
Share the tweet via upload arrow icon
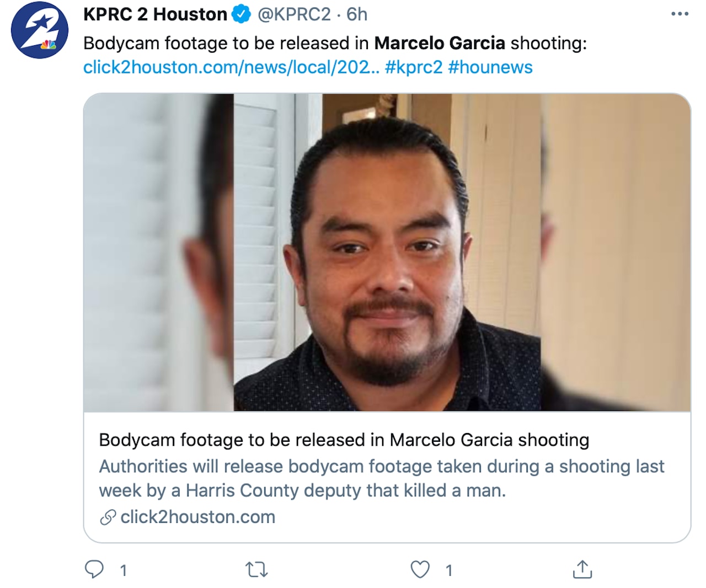582,569
